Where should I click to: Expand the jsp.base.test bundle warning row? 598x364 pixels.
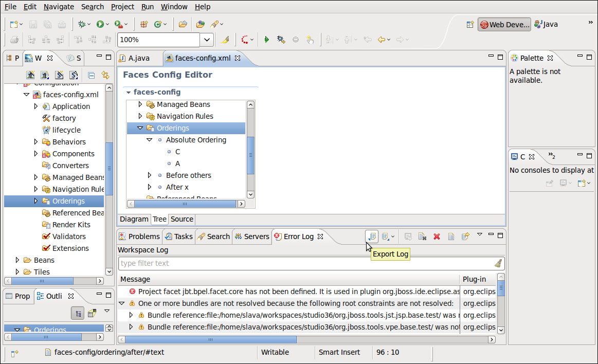pyautogui.click(x=131, y=315)
